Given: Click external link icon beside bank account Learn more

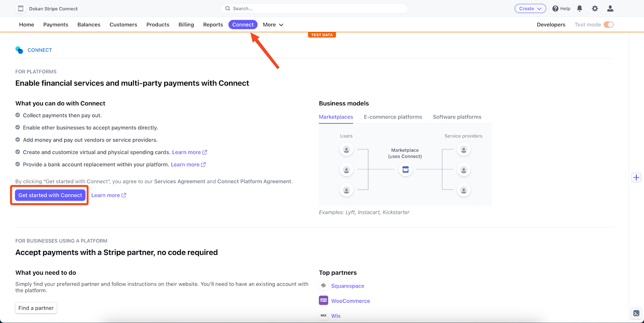Looking at the screenshot, I should pyautogui.click(x=204, y=164).
